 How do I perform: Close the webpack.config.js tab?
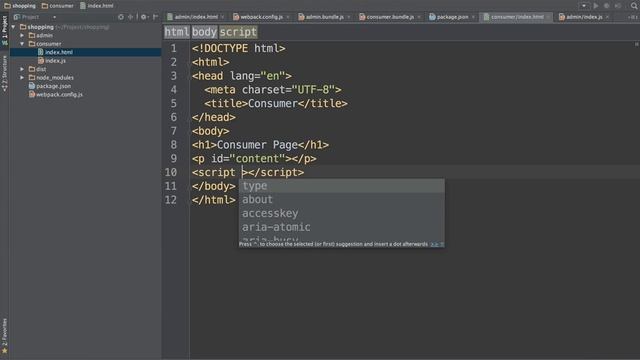pos(288,17)
